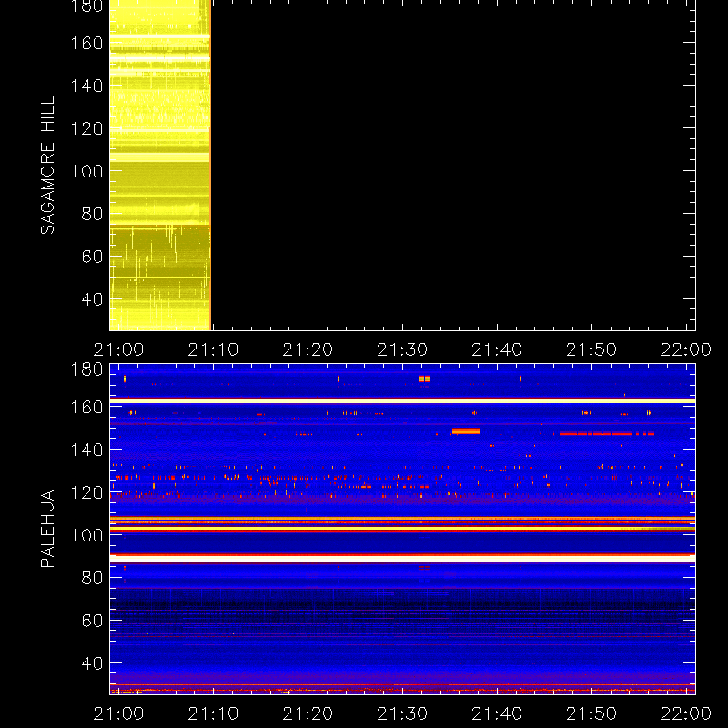
Task: Click the PALEHUA axis title
Action: click(x=47, y=529)
